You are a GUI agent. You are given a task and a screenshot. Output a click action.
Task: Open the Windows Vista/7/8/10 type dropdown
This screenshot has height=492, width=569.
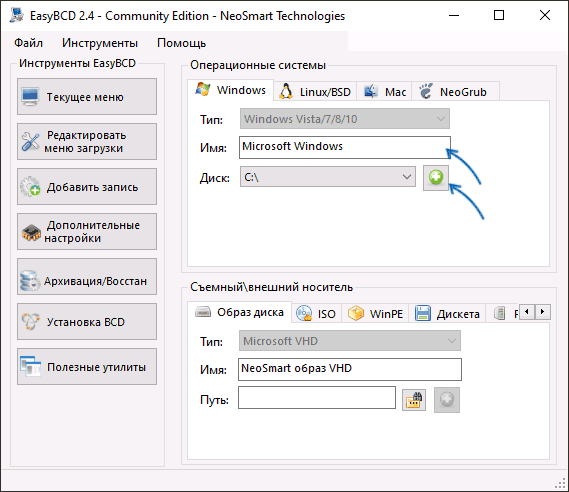click(345, 119)
